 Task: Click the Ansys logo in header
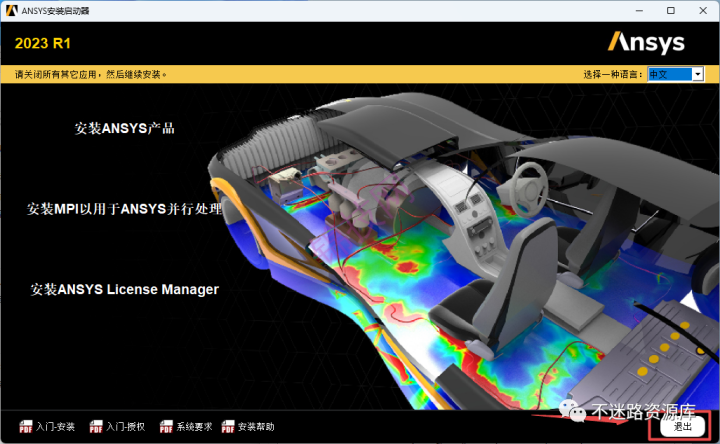pyautogui.click(x=646, y=43)
